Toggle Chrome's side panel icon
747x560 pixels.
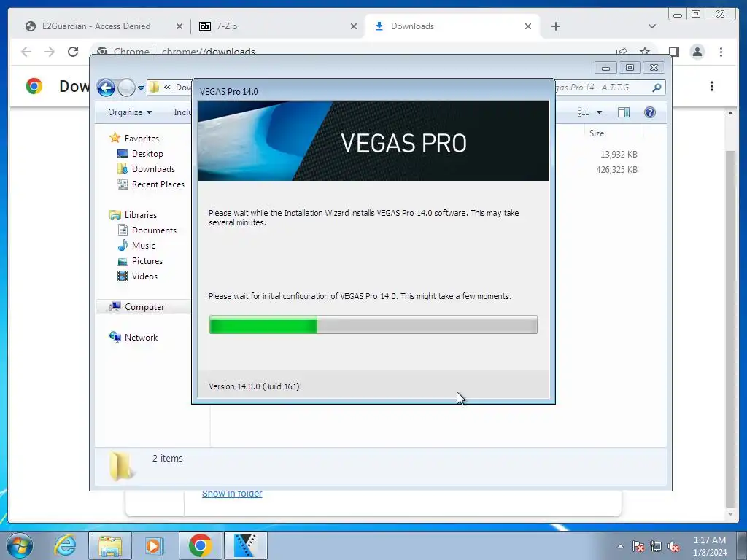(x=673, y=52)
